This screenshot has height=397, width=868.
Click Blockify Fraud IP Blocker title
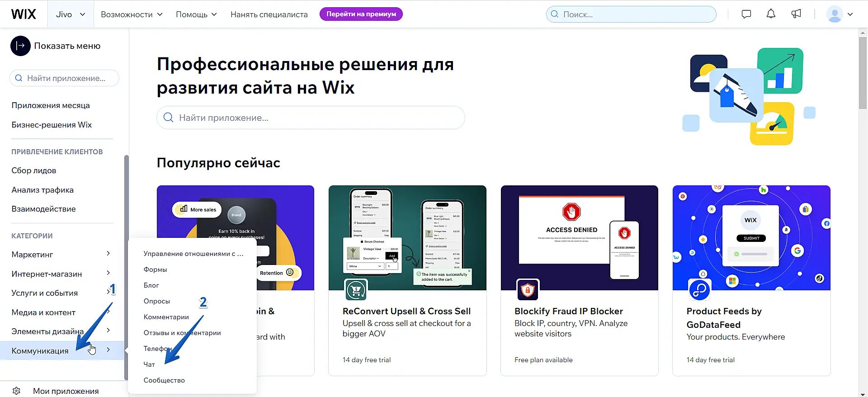(569, 311)
